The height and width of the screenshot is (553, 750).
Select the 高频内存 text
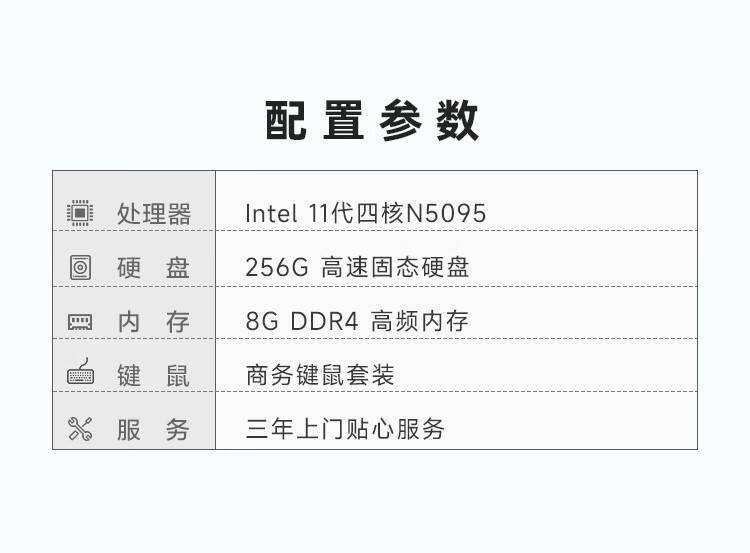point(420,322)
